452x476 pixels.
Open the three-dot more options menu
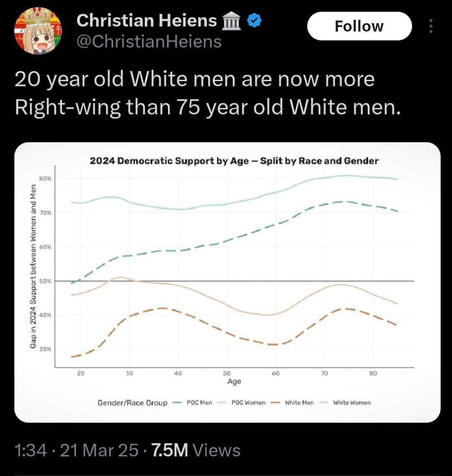(431, 26)
